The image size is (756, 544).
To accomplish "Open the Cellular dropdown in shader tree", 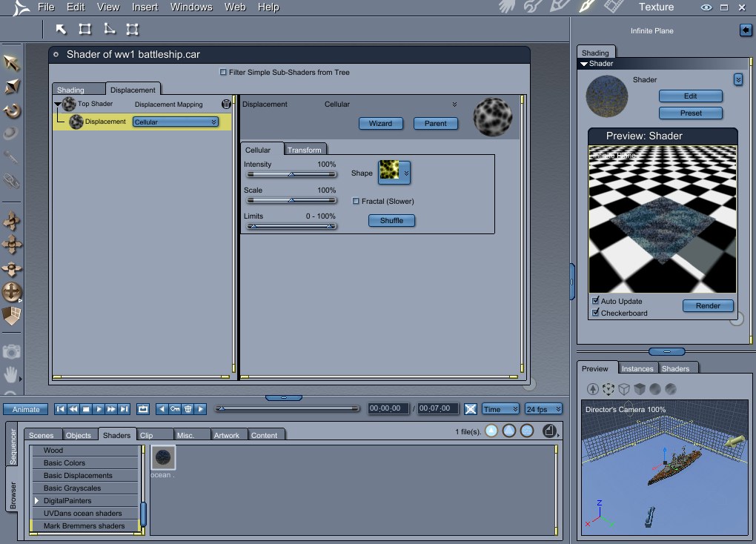I will coord(176,122).
